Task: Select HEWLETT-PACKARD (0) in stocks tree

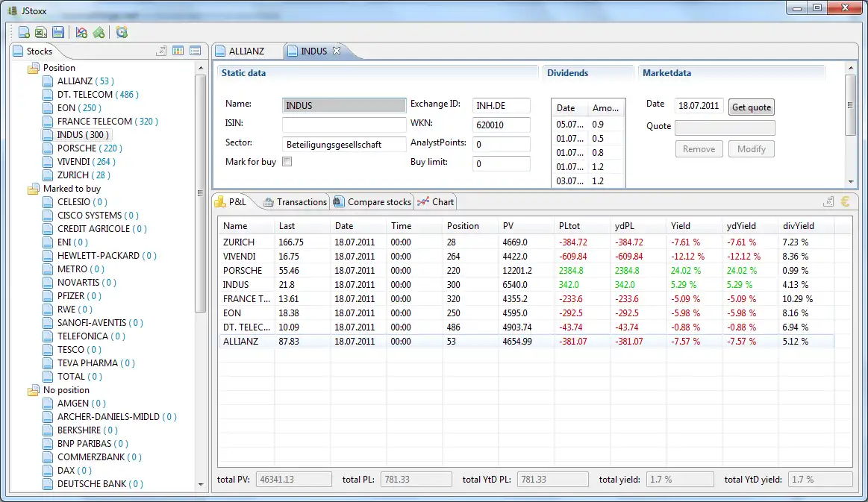Action: coord(107,256)
